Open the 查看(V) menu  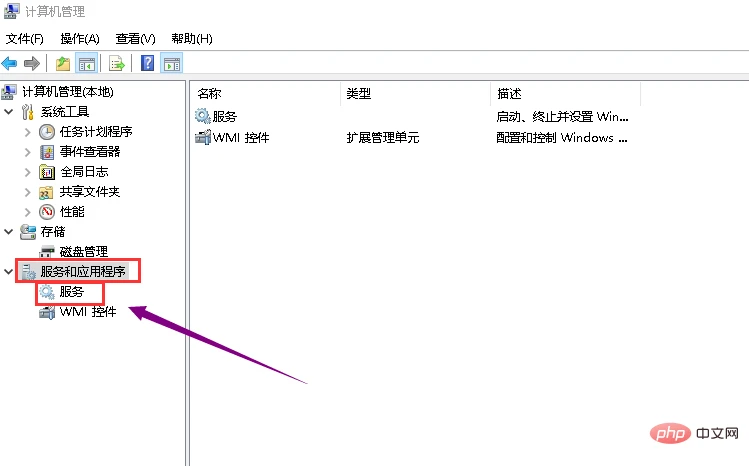tap(135, 39)
